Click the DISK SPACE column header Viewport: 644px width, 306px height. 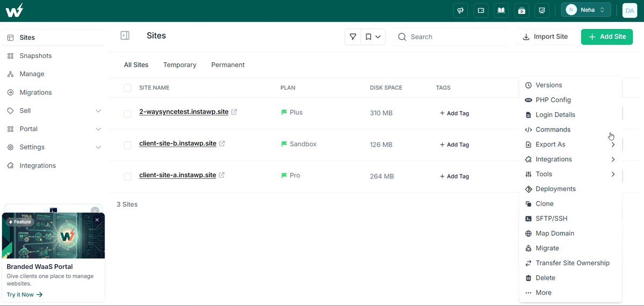[386, 88]
